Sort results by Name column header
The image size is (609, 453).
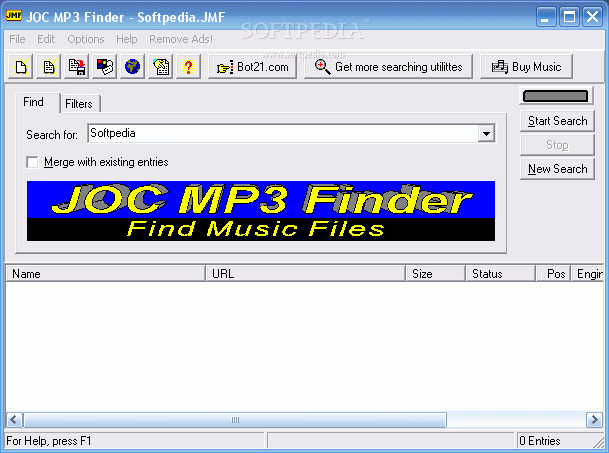105,274
